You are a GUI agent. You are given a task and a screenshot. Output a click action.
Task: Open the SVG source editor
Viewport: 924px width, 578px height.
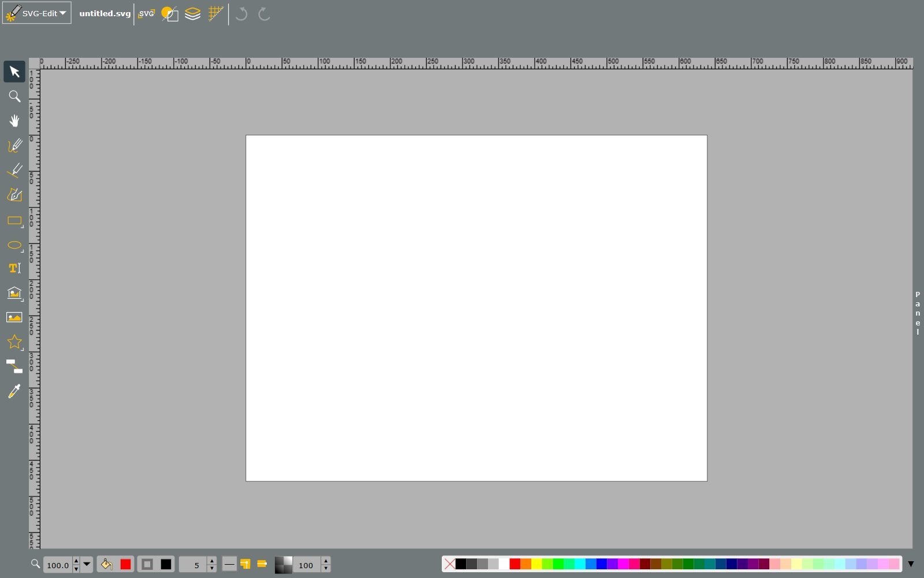tap(146, 14)
